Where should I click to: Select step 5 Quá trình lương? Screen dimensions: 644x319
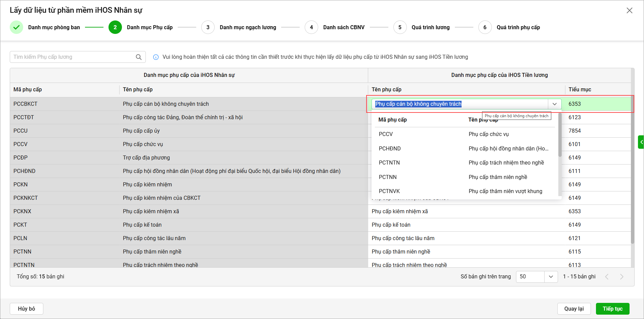[x=422, y=27]
